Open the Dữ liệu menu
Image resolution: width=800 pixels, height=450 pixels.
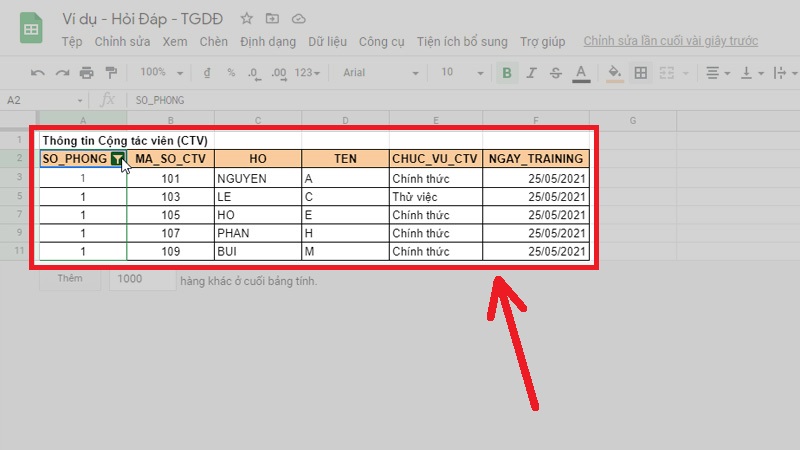point(328,41)
